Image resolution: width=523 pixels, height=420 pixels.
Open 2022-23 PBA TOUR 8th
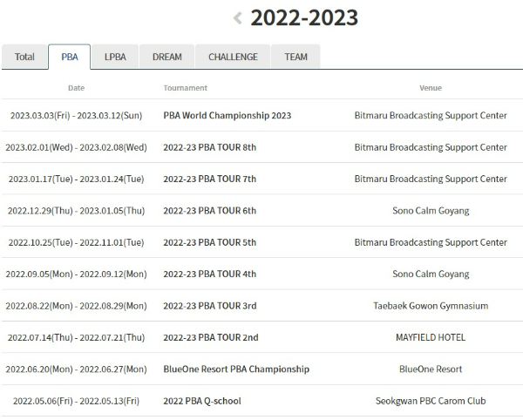point(210,147)
